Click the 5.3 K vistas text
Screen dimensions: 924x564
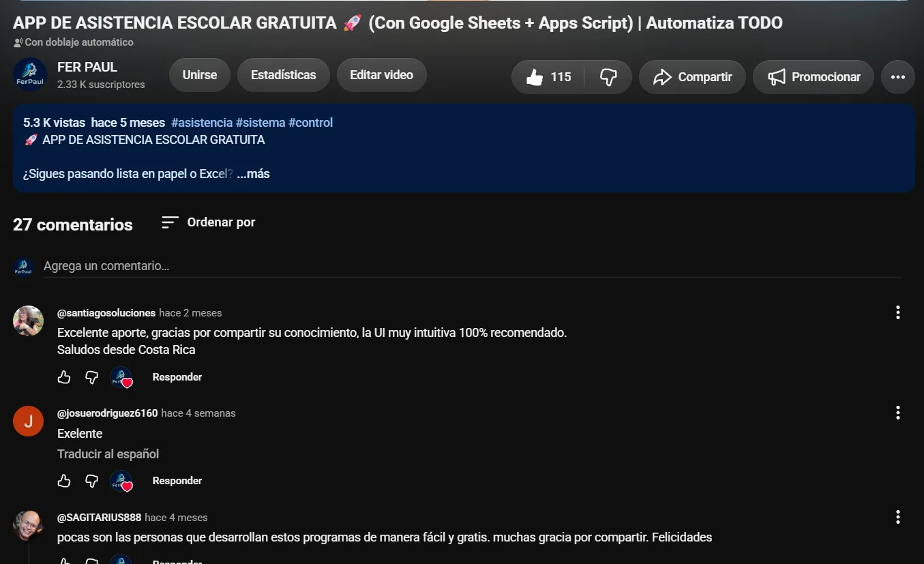55,123
